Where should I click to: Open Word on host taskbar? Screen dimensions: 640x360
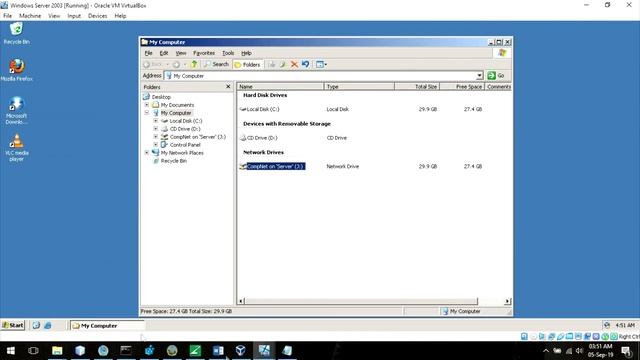[x=218, y=351]
